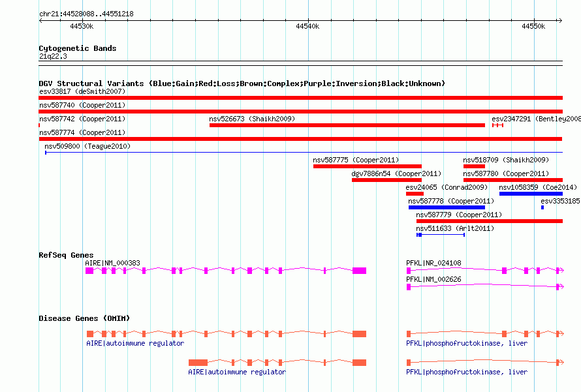Click the esv24065 (Conrad2009) label

447,187
